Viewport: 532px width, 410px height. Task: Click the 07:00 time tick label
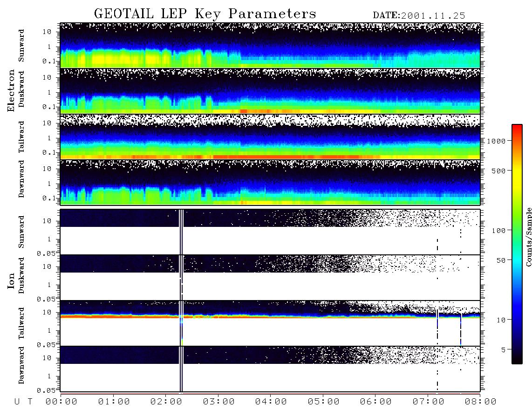coord(429,402)
